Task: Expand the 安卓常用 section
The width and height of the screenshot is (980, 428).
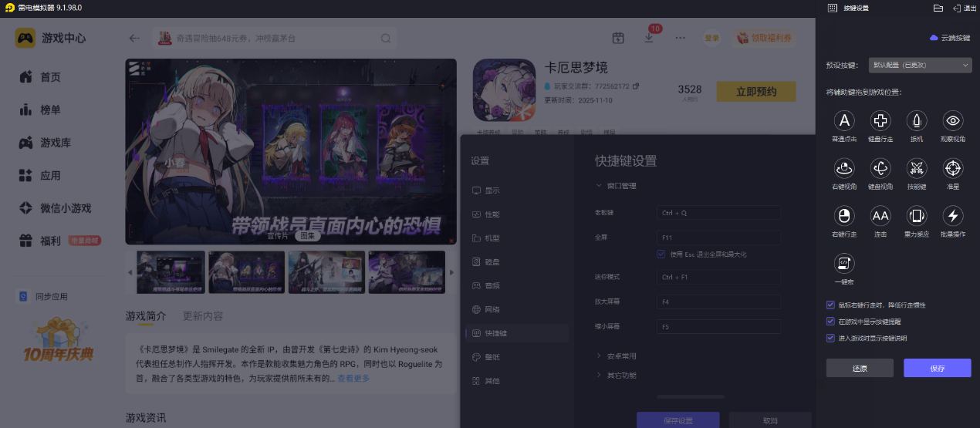Action: [616, 356]
